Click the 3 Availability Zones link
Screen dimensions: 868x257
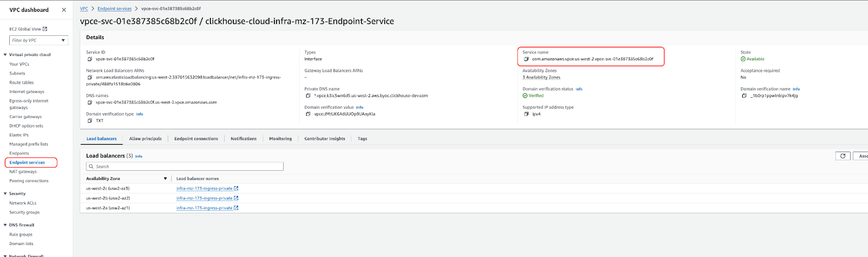(541, 78)
